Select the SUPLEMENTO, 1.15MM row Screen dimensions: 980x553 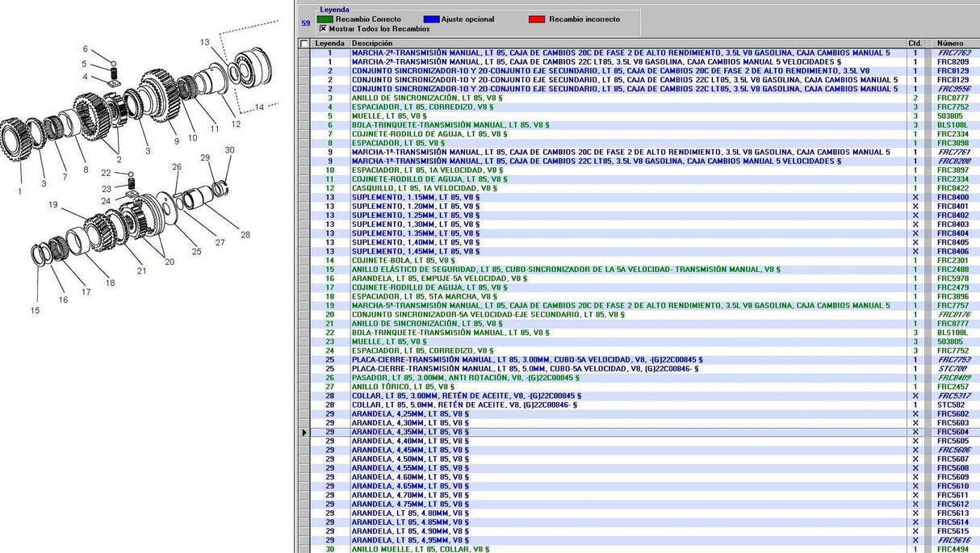[416, 197]
